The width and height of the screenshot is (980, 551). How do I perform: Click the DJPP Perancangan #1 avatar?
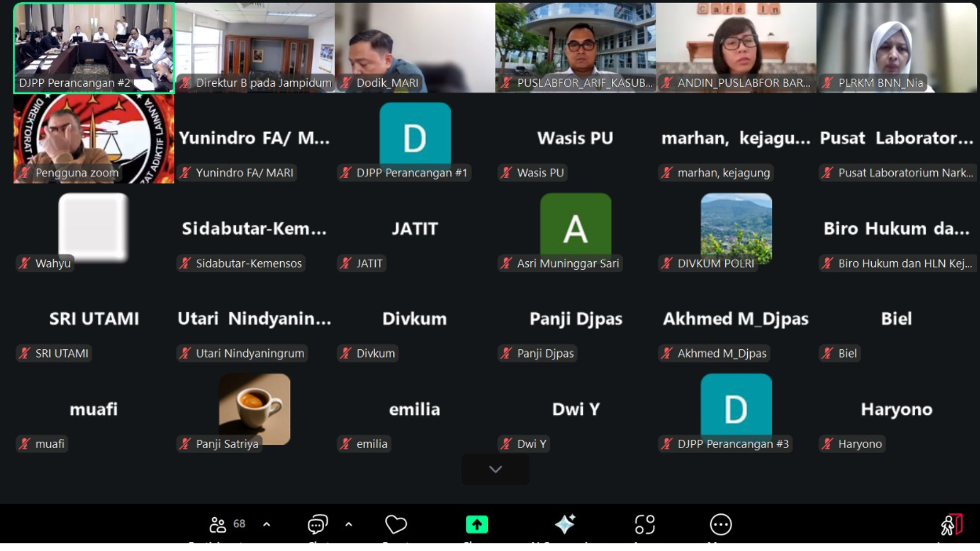tap(415, 134)
